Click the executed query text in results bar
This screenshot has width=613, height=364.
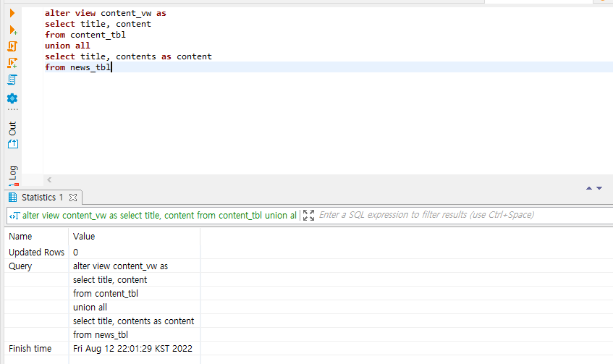pyautogui.click(x=159, y=216)
